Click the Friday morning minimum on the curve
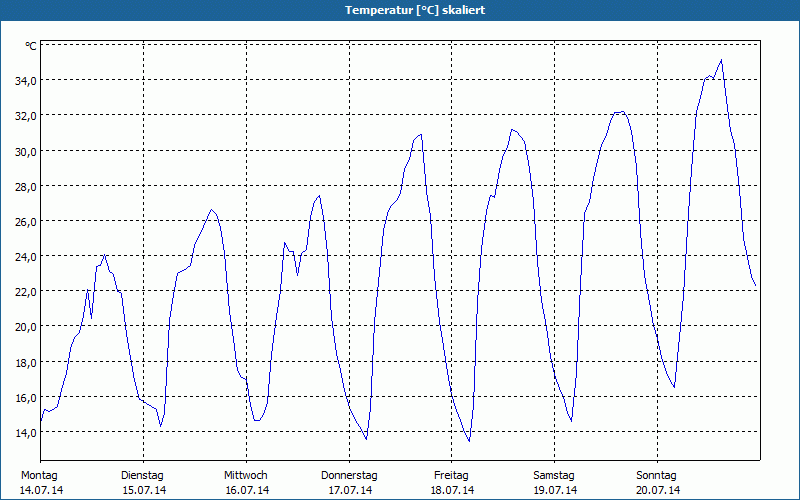 pos(469,441)
